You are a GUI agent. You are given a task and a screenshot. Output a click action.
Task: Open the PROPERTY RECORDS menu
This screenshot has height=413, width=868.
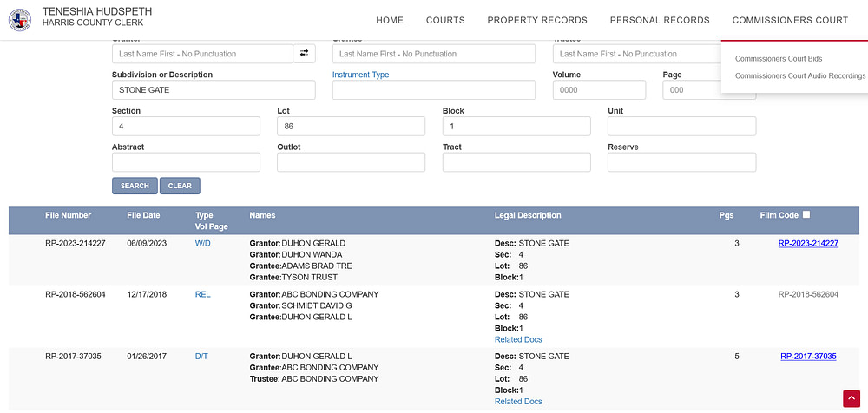pyautogui.click(x=537, y=20)
